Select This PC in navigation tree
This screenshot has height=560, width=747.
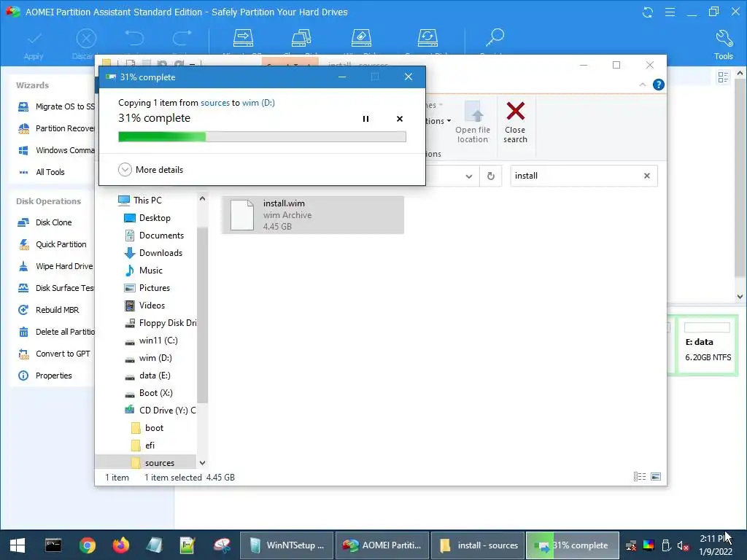139,200
